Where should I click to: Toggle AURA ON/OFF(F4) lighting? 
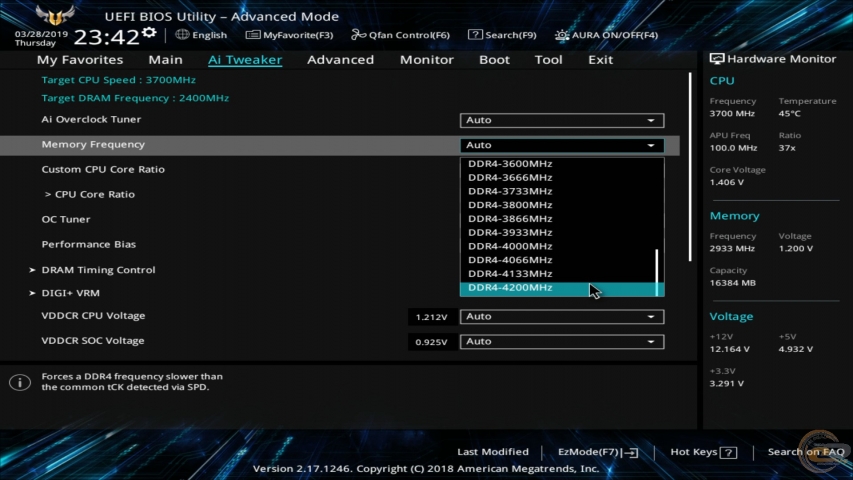pos(562,35)
